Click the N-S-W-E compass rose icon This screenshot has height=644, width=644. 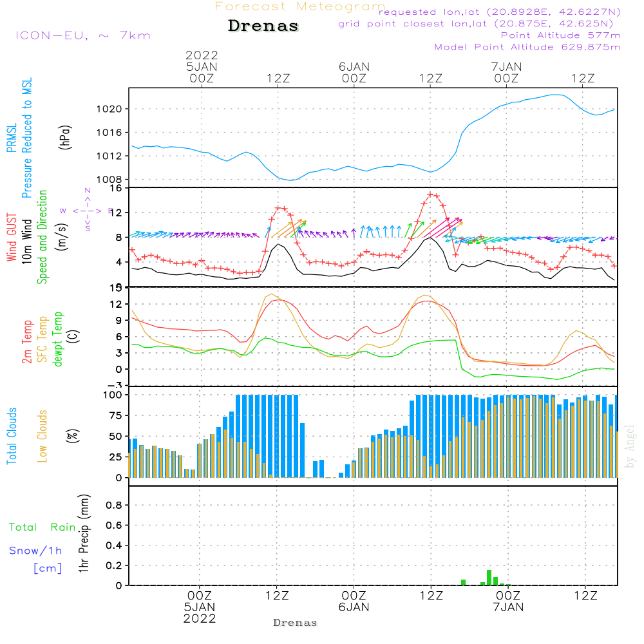88,211
